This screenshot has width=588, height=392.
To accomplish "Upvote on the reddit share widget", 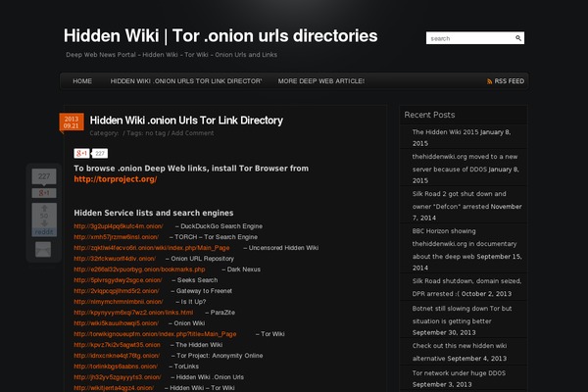I will (x=44, y=208).
